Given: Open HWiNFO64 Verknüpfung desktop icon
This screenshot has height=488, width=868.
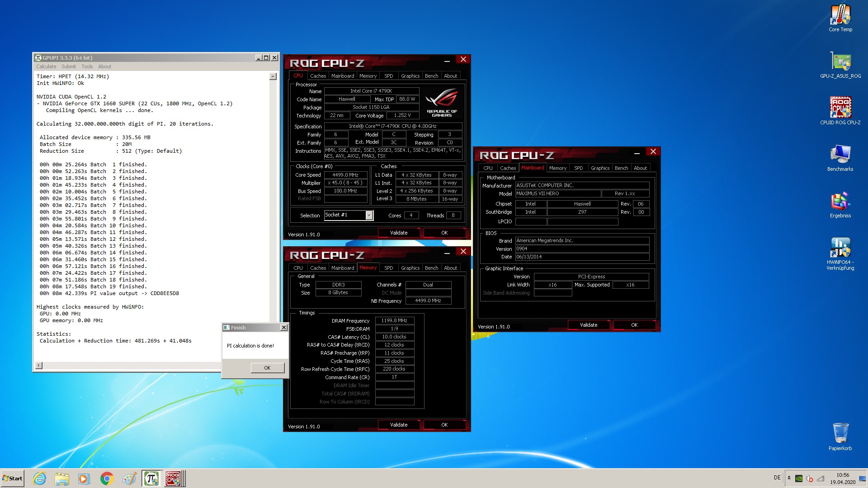Looking at the screenshot, I should (x=840, y=254).
